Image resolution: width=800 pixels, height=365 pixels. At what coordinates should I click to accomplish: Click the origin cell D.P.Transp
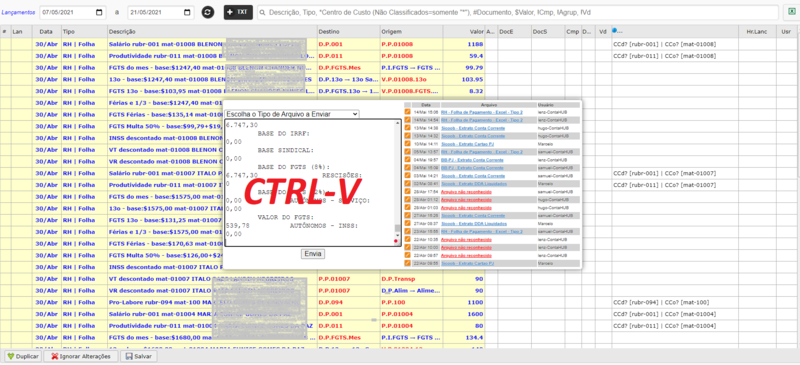(411, 279)
